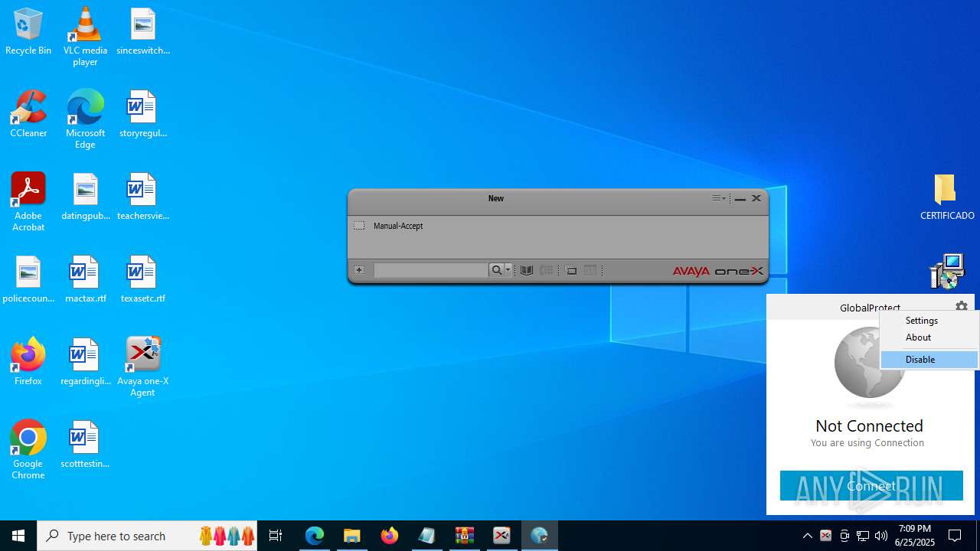
Task: Click the Avaya tray icon in system tray
Action: (x=826, y=536)
